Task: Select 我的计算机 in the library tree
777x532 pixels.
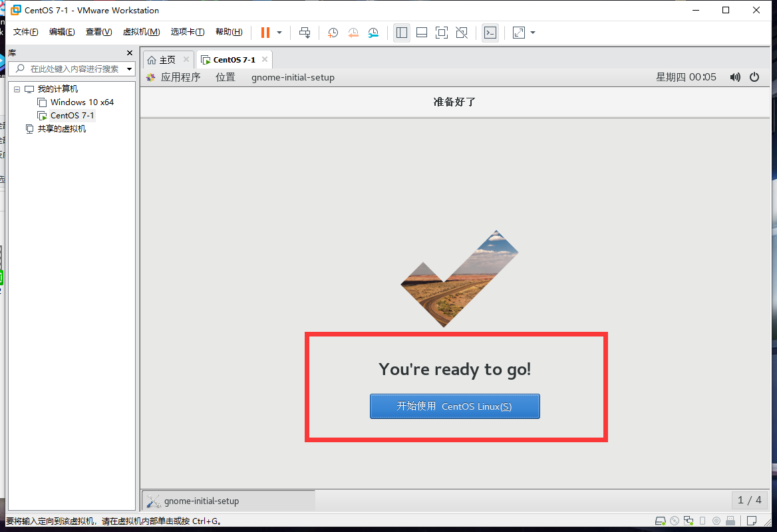Action: coord(57,89)
